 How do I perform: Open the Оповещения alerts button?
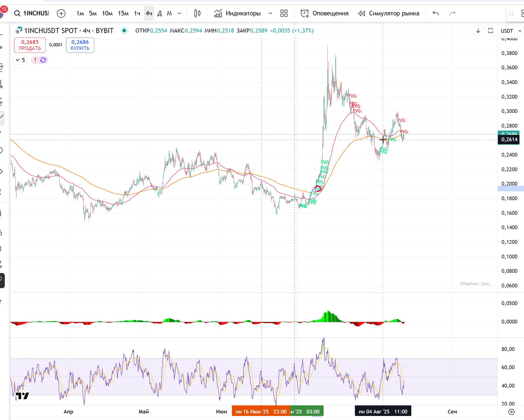324,13
